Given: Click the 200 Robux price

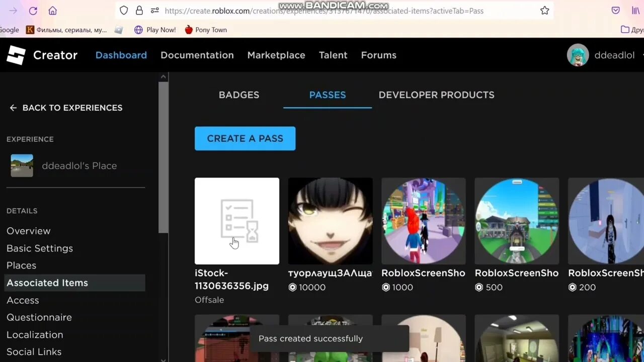Looking at the screenshot, I should (587, 288).
